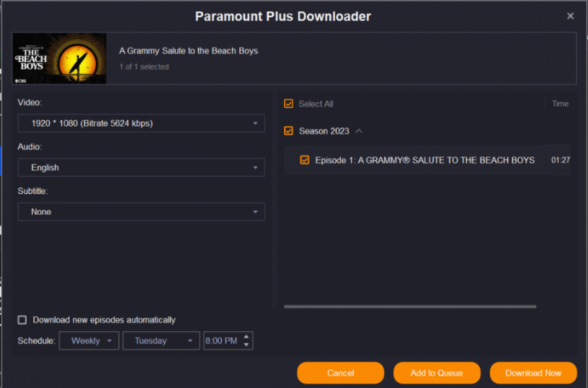
Task: Open the Weekly schedule frequency dropdown
Action: click(x=89, y=341)
